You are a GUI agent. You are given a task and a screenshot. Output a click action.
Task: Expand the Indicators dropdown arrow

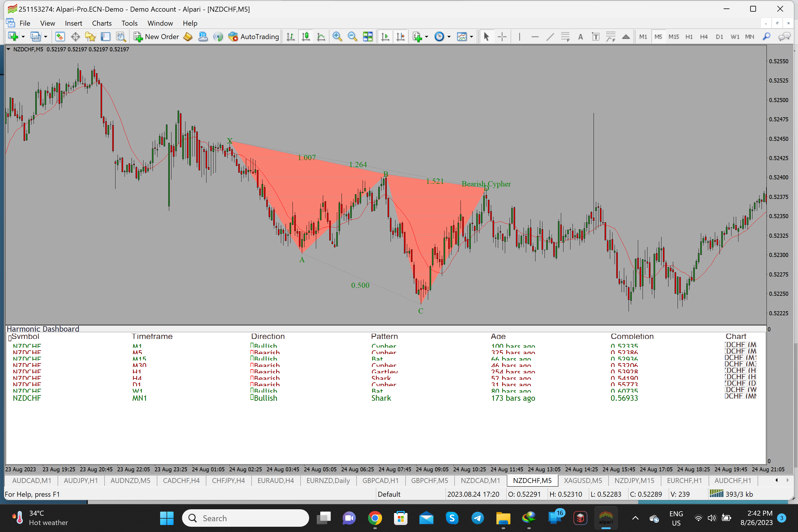pos(426,37)
